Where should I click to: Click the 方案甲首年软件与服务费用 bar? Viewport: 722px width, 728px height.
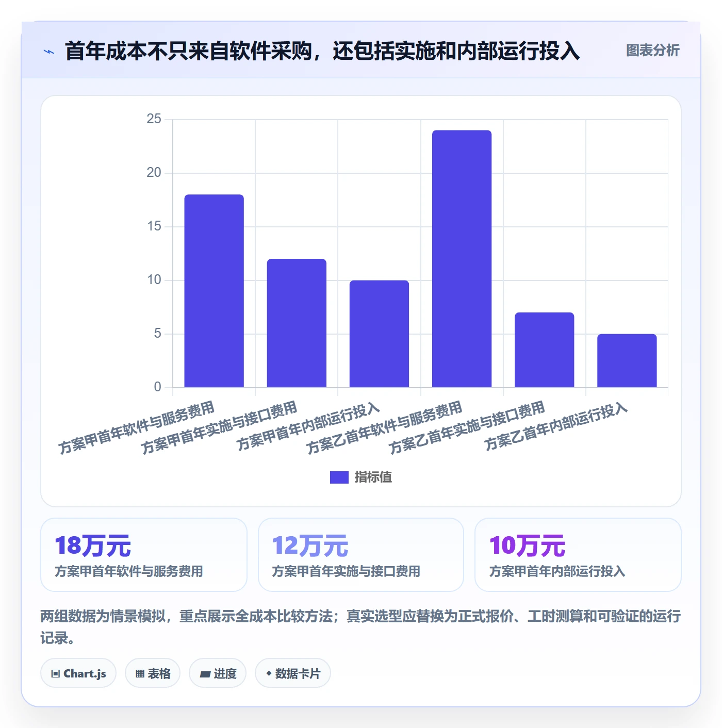pyautogui.click(x=214, y=291)
